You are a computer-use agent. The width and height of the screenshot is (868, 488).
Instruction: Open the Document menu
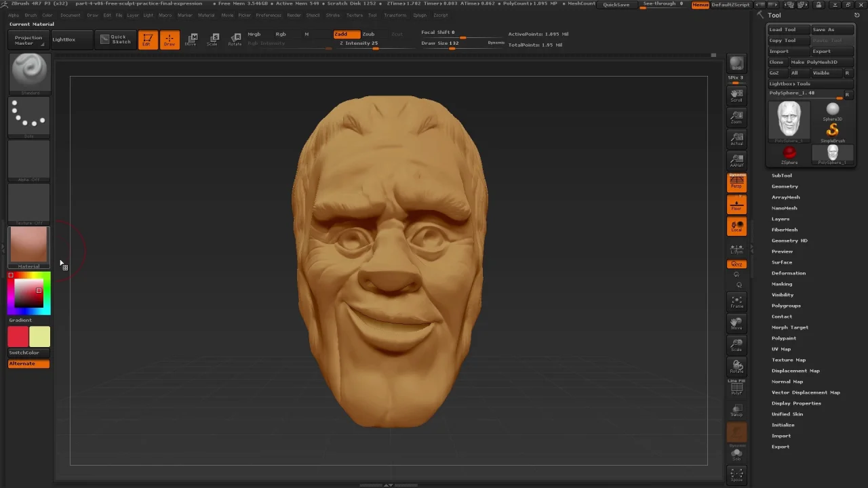point(70,15)
